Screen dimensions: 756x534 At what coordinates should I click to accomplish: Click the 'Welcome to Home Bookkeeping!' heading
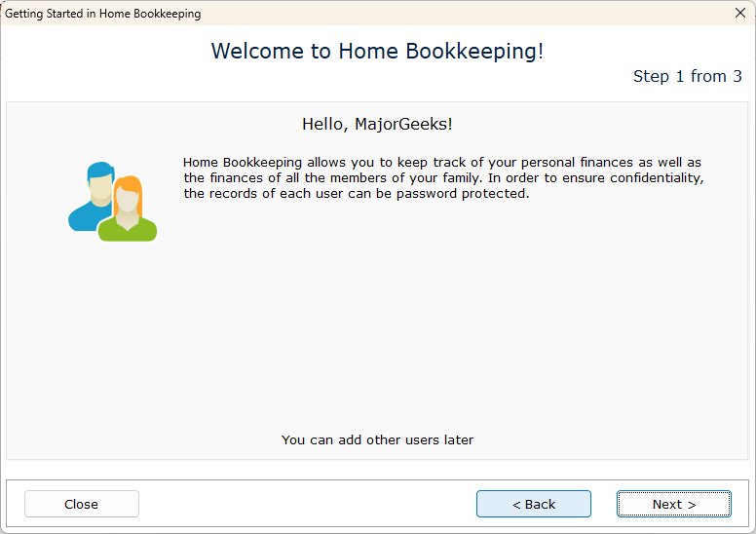click(x=377, y=51)
